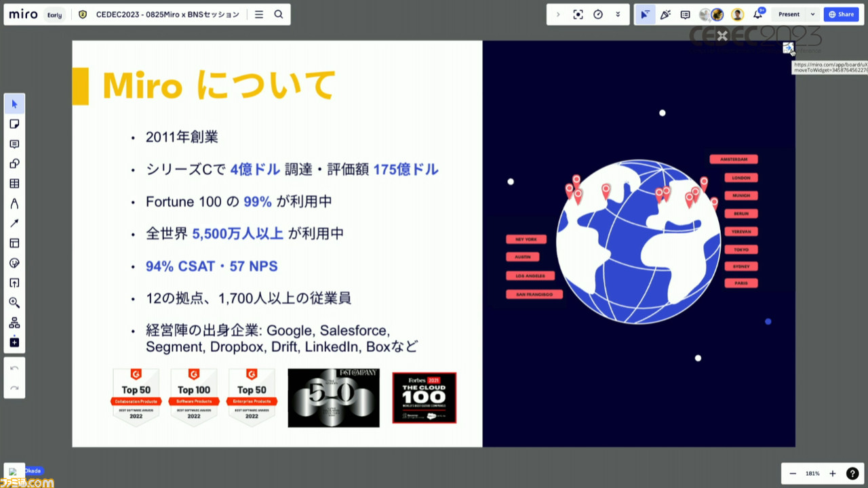
Task: Click the Present button
Action: coord(789,14)
